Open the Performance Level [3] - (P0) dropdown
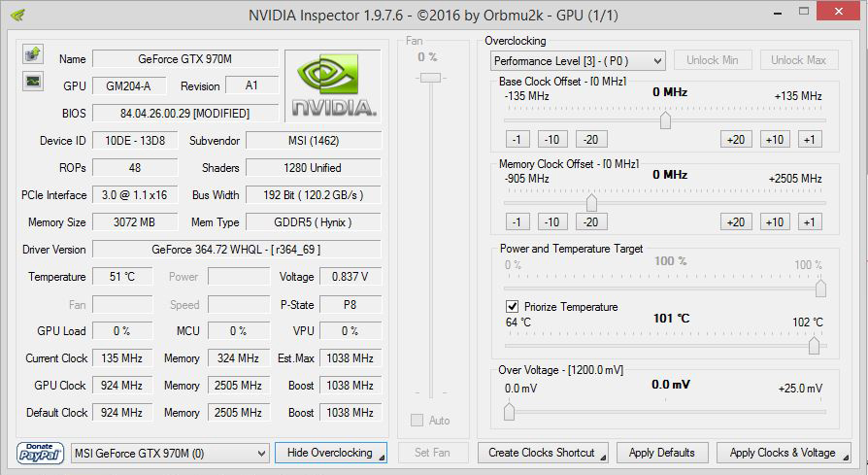The width and height of the screenshot is (868, 475). [578, 60]
